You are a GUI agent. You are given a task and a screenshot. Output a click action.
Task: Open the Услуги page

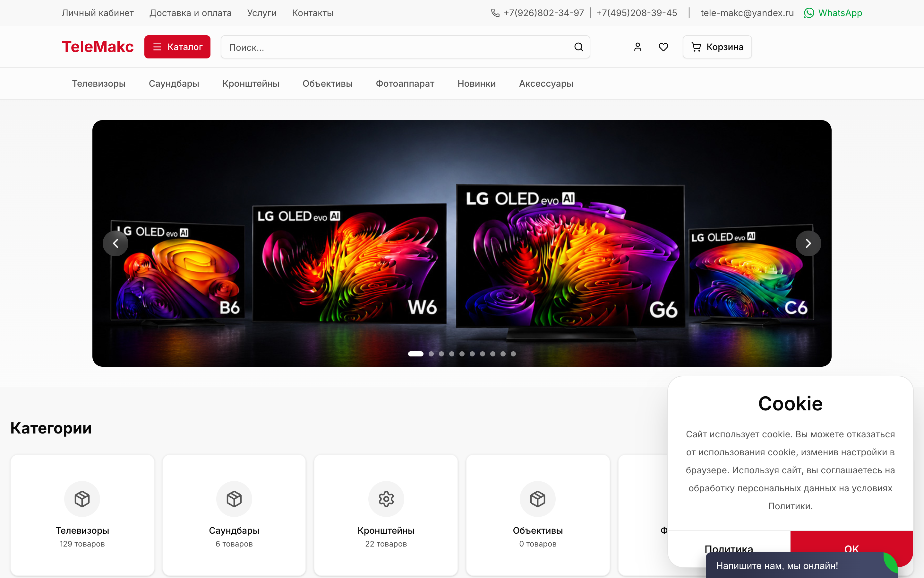coord(262,13)
